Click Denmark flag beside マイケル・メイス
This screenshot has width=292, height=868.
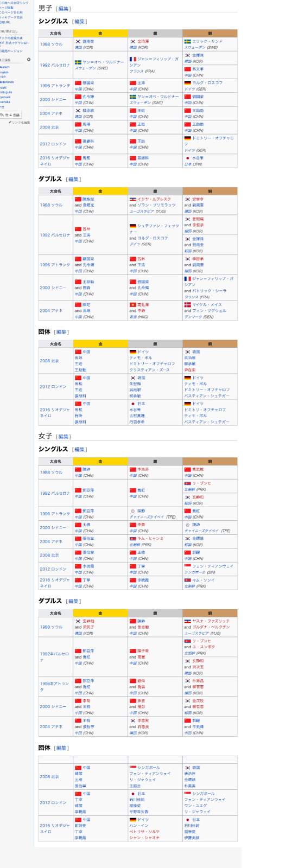point(188,305)
